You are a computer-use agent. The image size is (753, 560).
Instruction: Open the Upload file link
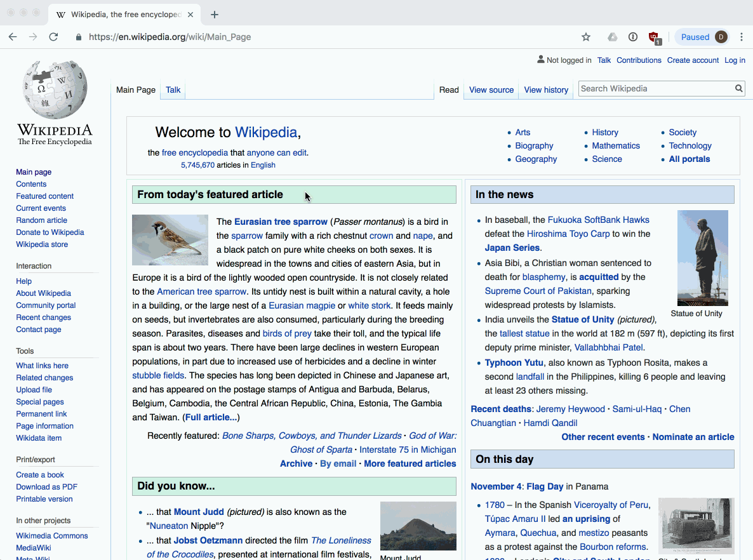tap(34, 389)
